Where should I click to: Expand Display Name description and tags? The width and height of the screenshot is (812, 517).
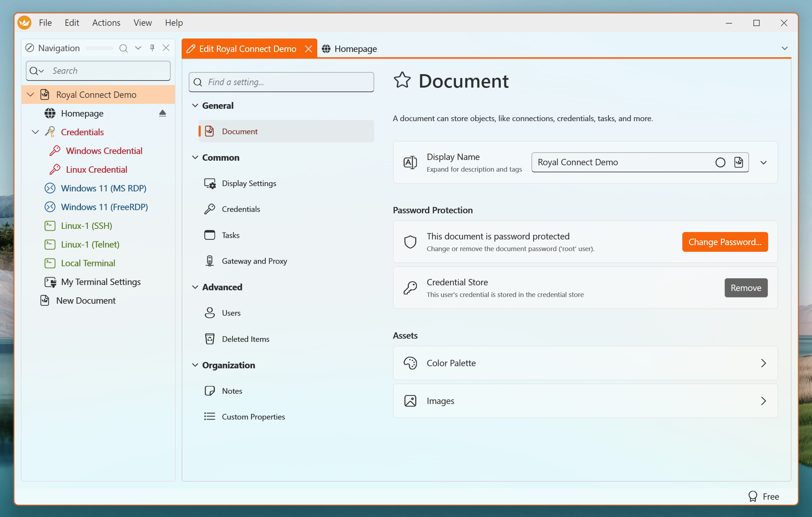[x=763, y=162]
